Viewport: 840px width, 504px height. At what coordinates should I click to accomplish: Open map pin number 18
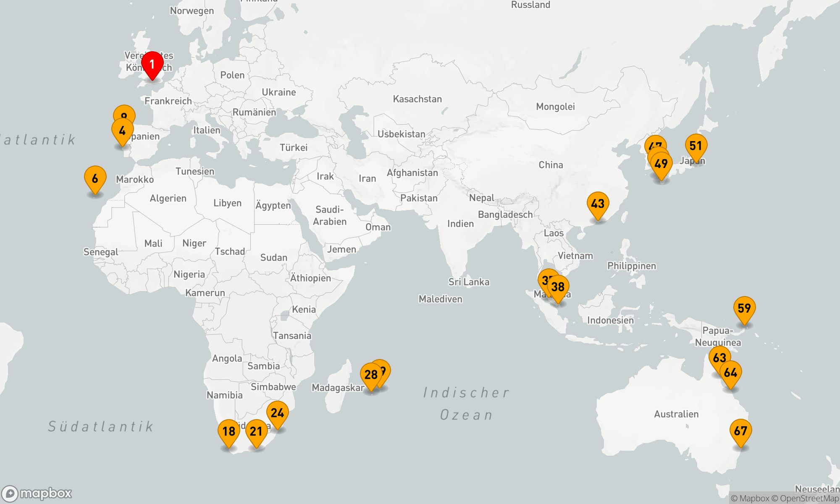(228, 432)
